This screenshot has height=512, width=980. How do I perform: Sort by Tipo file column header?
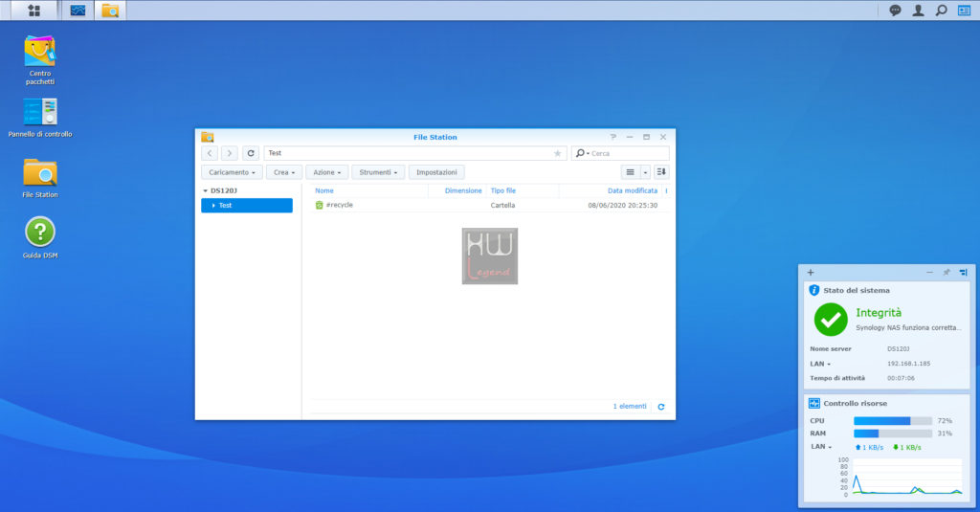pos(503,190)
